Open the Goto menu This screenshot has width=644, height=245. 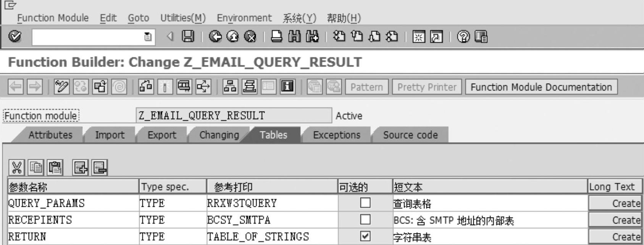click(138, 18)
